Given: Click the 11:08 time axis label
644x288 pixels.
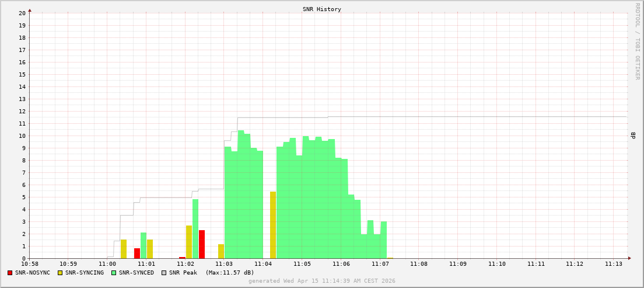Looking at the screenshot, I should click(419, 264).
